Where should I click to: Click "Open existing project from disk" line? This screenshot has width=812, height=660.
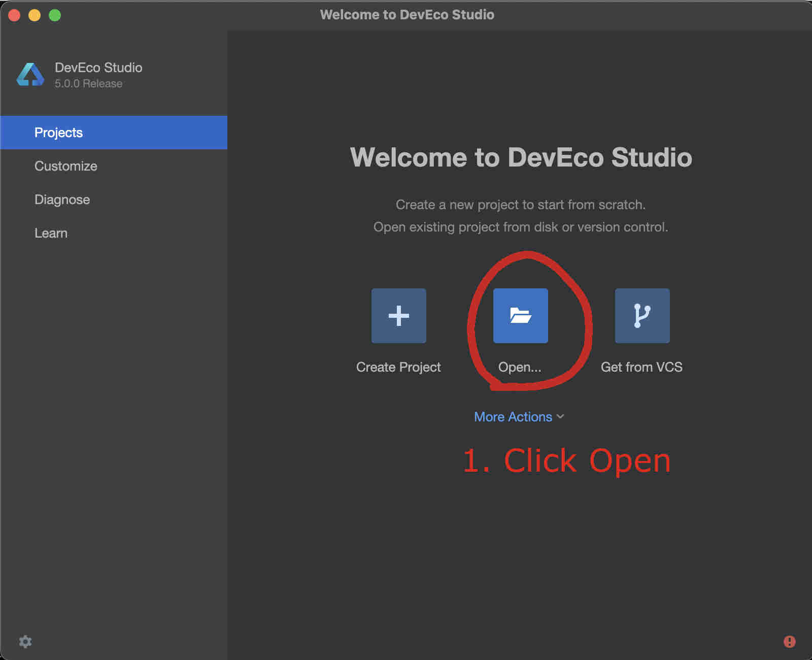coord(521,227)
